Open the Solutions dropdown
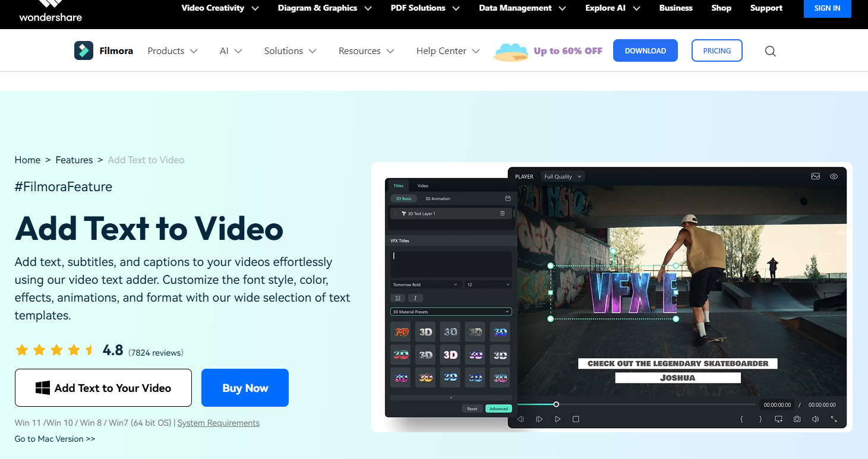 click(291, 51)
